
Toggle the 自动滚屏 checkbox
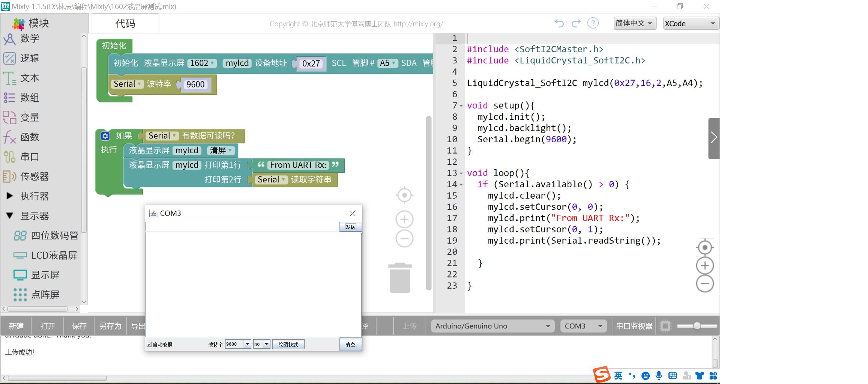(x=149, y=345)
